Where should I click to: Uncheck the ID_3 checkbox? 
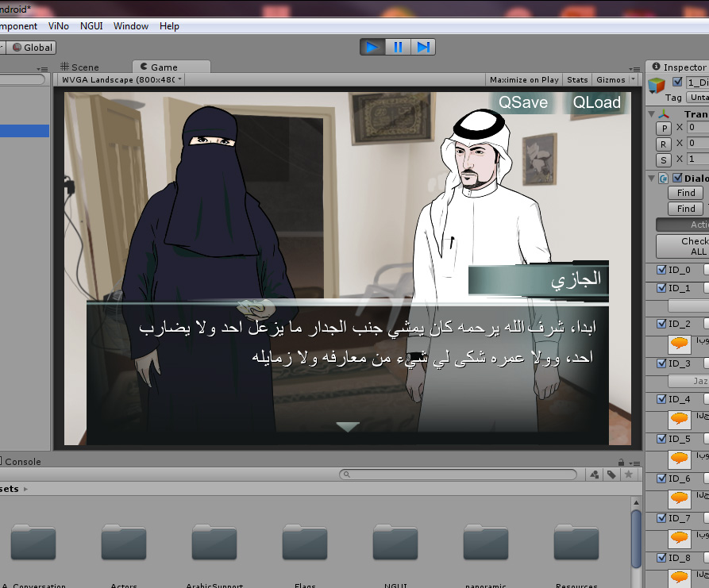click(x=662, y=363)
